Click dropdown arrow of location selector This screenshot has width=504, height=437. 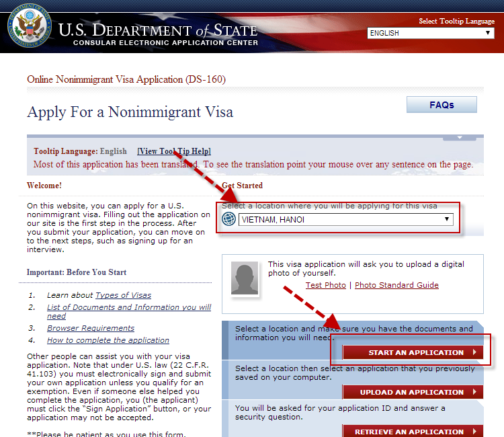(x=447, y=219)
